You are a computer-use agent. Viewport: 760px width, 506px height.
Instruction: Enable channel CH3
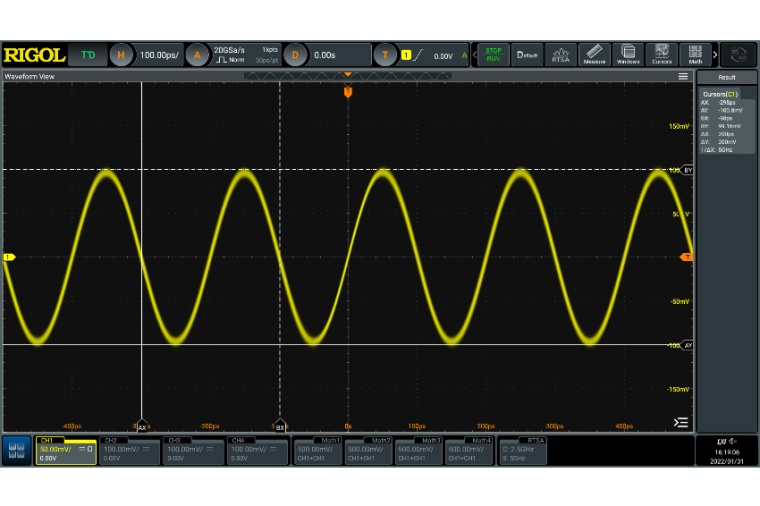(x=192, y=449)
